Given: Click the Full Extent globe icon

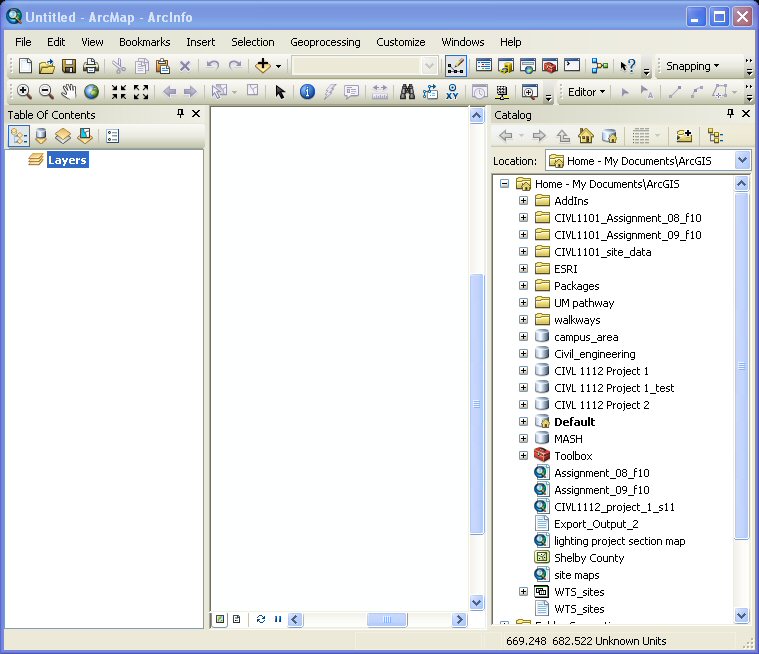Looking at the screenshot, I should [91, 91].
